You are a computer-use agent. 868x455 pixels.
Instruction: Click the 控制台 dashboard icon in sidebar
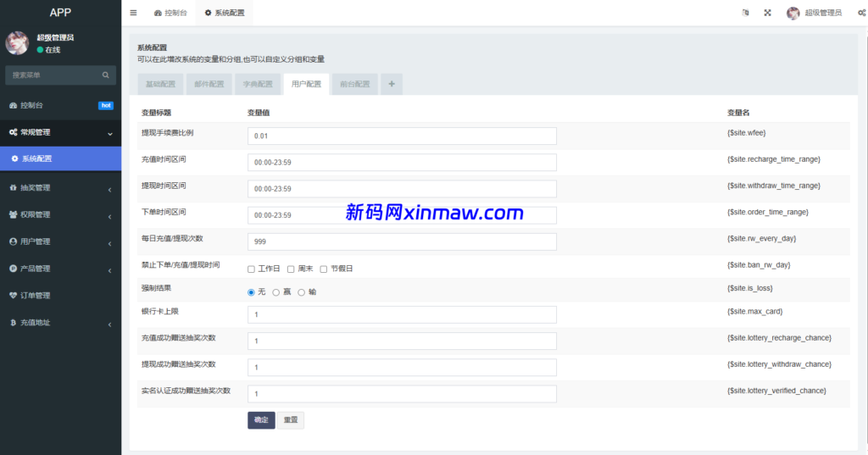pyautogui.click(x=14, y=105)
